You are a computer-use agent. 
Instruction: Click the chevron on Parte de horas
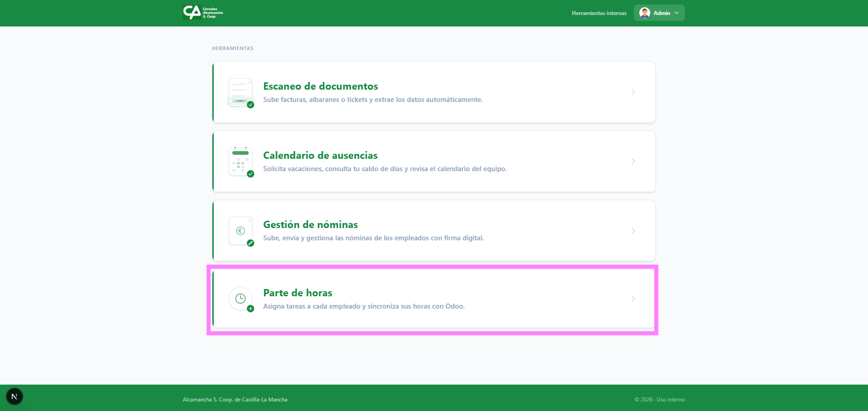(x=633, y=299)
